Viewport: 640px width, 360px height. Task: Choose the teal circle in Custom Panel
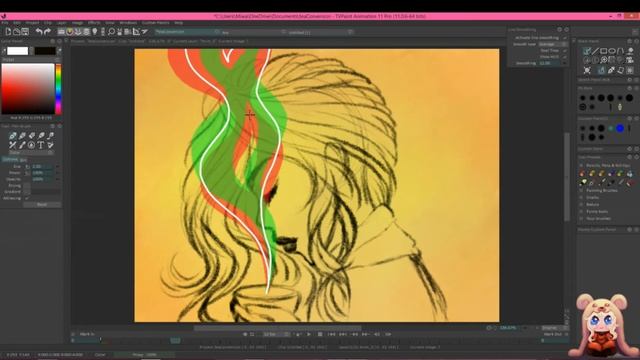point(611,128)
